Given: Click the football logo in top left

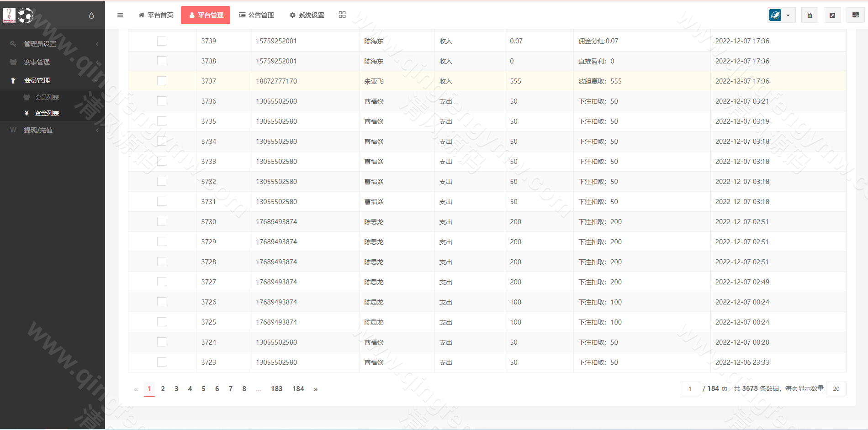Looking at the screenshot, I should (26, 15).
